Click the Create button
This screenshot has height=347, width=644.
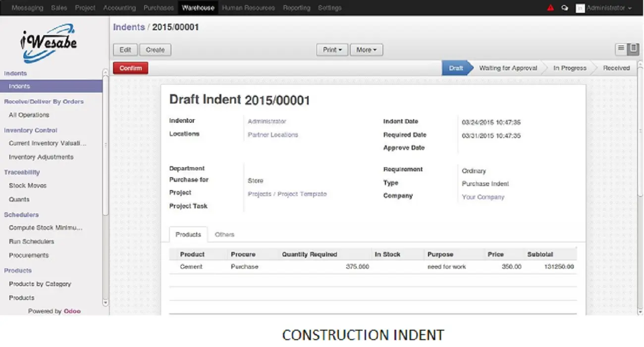point(155,50)
